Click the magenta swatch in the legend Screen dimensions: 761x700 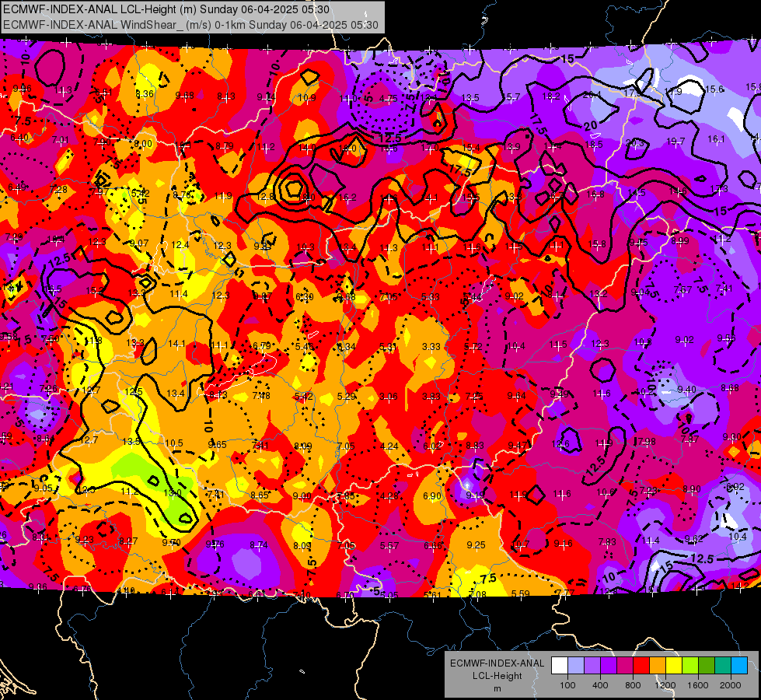tap(625, 666)
